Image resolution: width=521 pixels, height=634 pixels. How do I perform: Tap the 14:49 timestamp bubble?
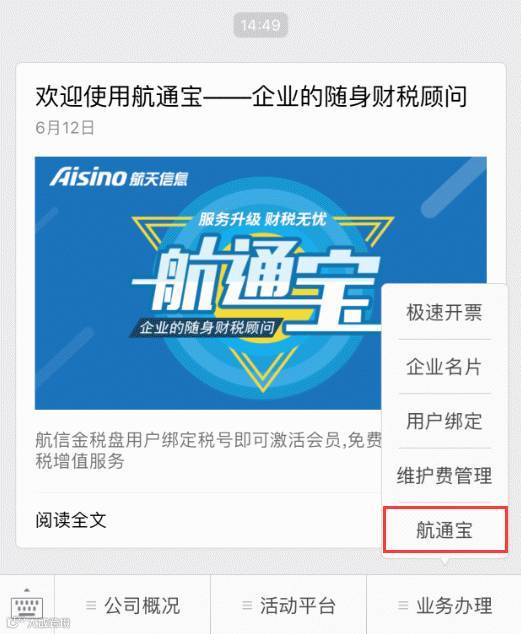(x=261, y=25)
